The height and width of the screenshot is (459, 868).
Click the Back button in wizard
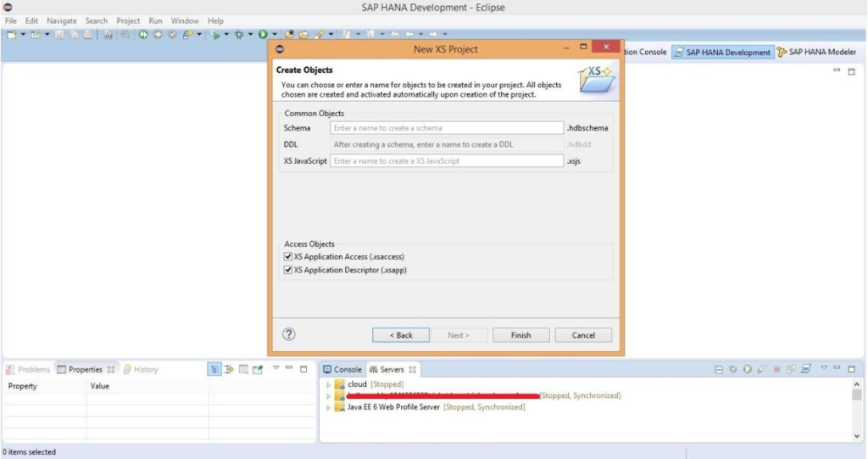(x=401, y=335)
